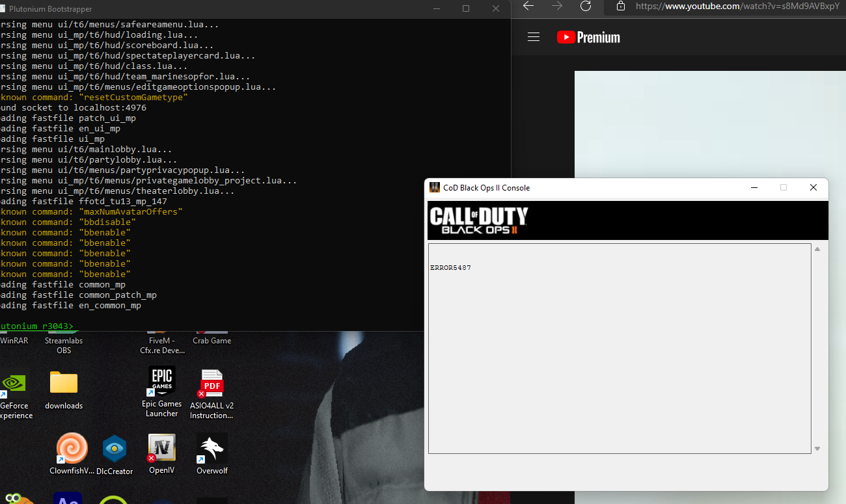Open the downloads folder on desktop

(x=64, y=390)
